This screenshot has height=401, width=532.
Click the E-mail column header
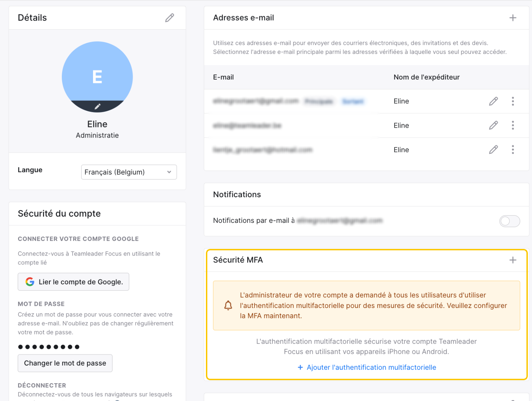point(223,77)
